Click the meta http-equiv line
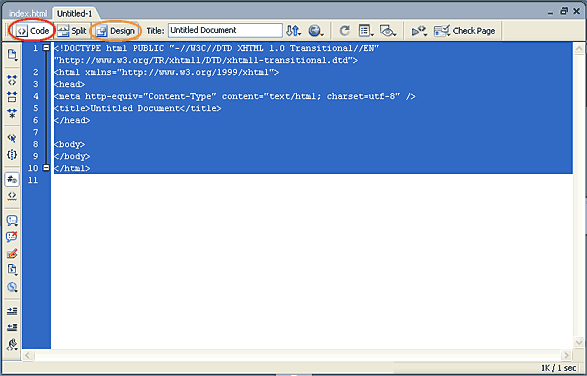The width and height of the screenshot is (587, 376). point(235,96)
